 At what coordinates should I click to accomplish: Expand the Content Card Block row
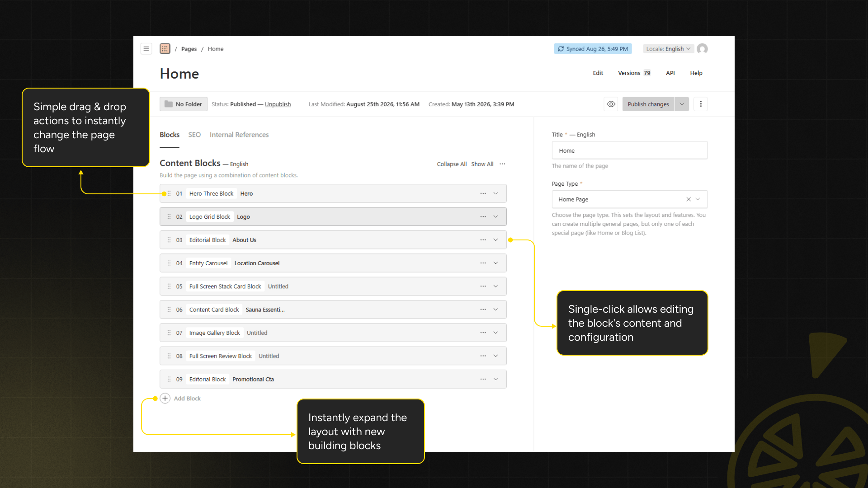click(x=495, y=310)
